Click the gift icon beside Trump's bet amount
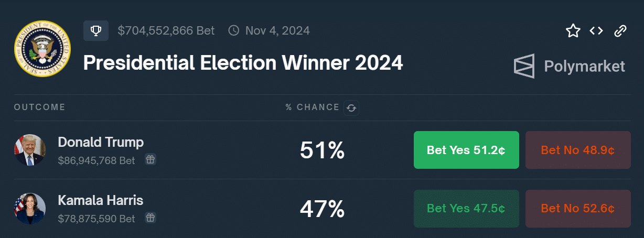 151,159
